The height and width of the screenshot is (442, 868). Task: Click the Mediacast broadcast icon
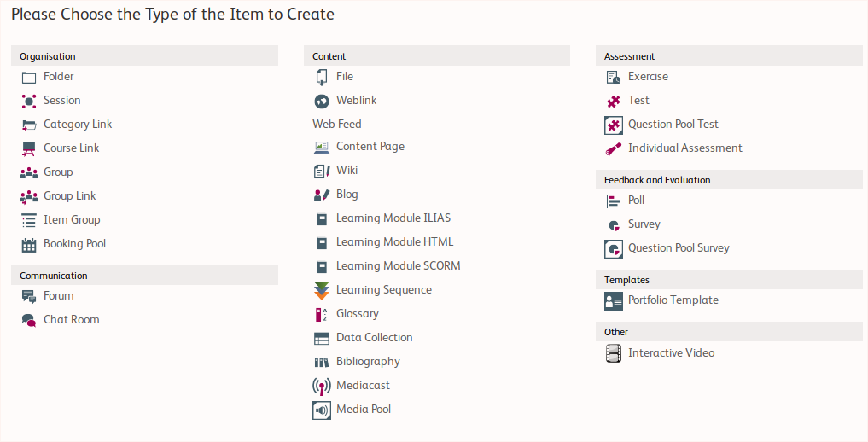[x=322, y=386]
